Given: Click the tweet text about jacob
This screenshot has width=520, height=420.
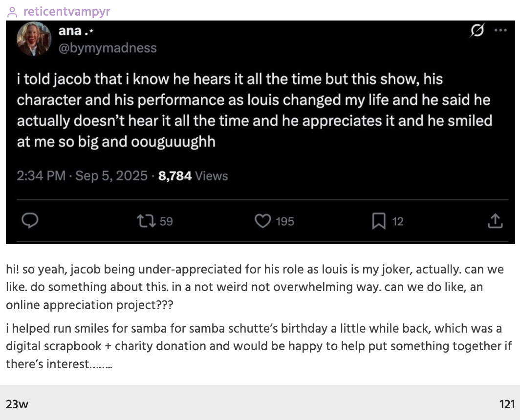Looking at the screenshot, I should point(254,111).
